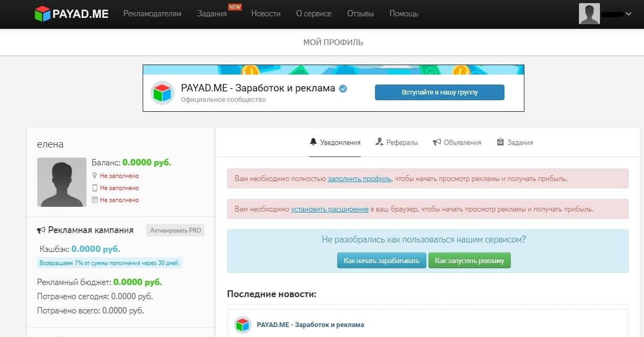The width and height of the screenshot is (644, 337).
Task: Click the МОЙ ПРОФИЛЬ page title
Action: [x=333, y=42]
